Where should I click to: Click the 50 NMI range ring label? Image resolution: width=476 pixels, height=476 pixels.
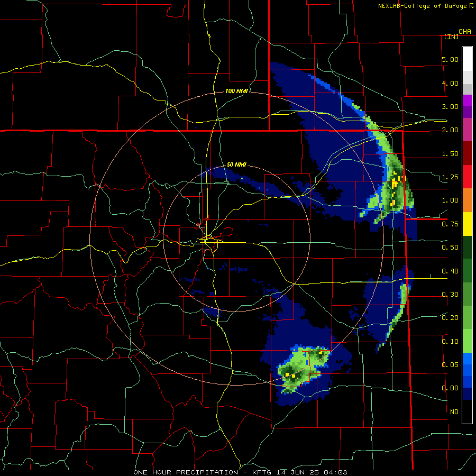[x=236, y=164]
